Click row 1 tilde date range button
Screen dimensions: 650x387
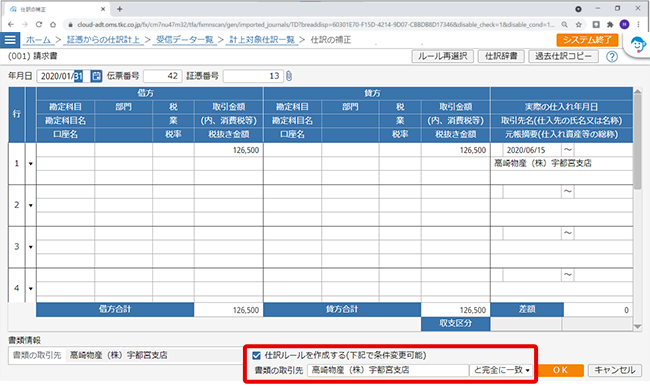tap(568, 150)
